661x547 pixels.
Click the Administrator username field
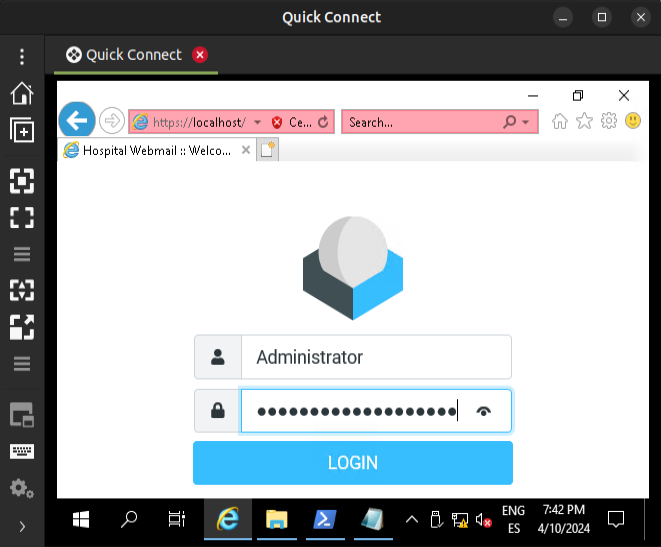pos(376,357)
